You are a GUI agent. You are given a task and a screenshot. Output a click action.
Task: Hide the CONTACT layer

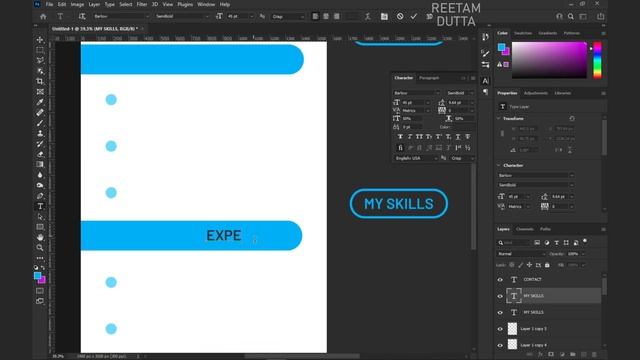[x=500, y=280]
